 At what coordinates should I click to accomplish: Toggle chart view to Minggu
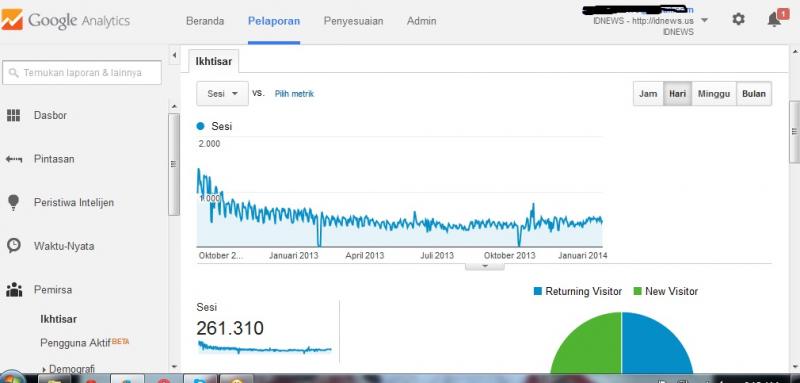coord(714,94)
